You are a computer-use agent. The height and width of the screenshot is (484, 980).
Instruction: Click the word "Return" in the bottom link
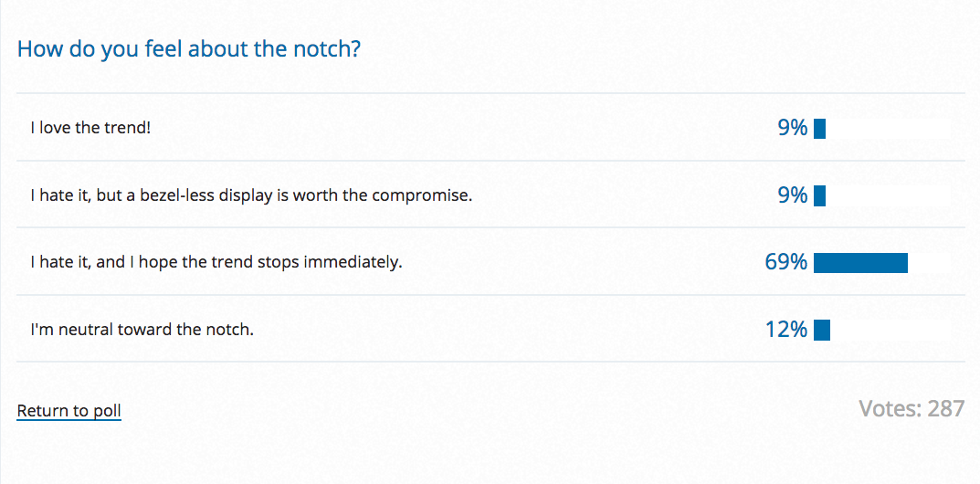pos(43,411)
